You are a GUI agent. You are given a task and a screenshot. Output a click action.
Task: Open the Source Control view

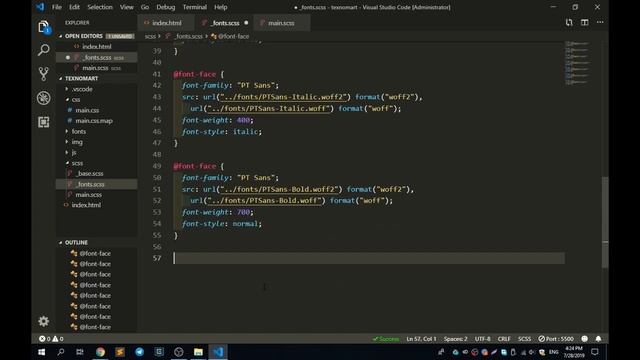coord(44,74)
